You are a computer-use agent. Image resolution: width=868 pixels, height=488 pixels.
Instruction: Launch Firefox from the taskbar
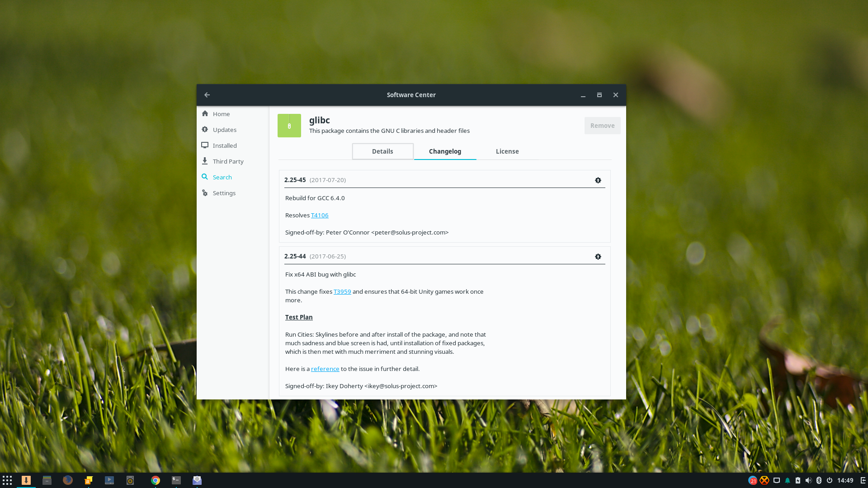pos(68,480)
